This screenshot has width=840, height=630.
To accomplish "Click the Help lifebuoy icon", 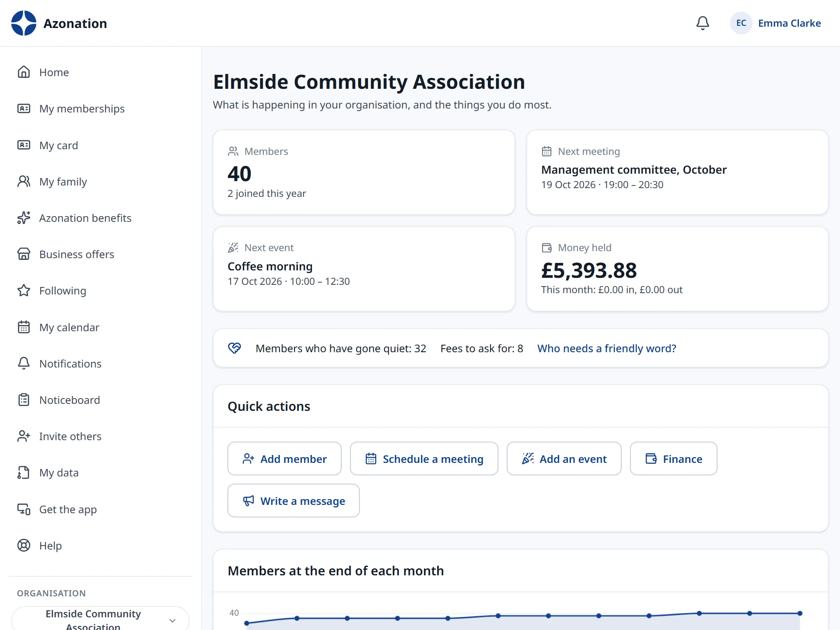I will click(x=24, y=546).
